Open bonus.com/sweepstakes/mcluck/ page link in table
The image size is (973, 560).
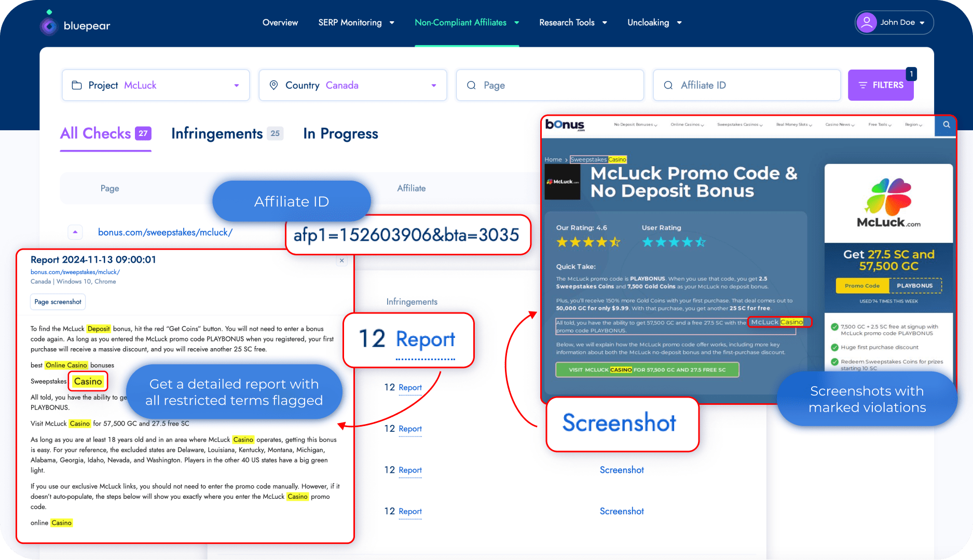[x=165, y=232]
